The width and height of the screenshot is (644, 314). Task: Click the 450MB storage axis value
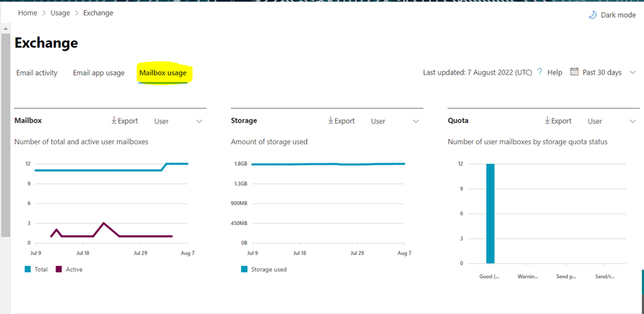pos(239,224)
